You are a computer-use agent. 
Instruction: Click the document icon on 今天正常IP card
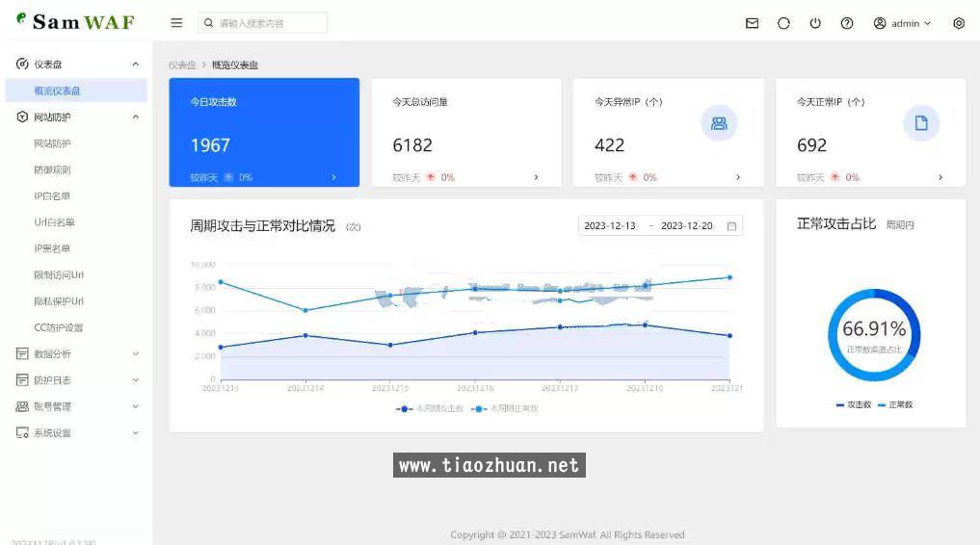[x=921, y=123]
